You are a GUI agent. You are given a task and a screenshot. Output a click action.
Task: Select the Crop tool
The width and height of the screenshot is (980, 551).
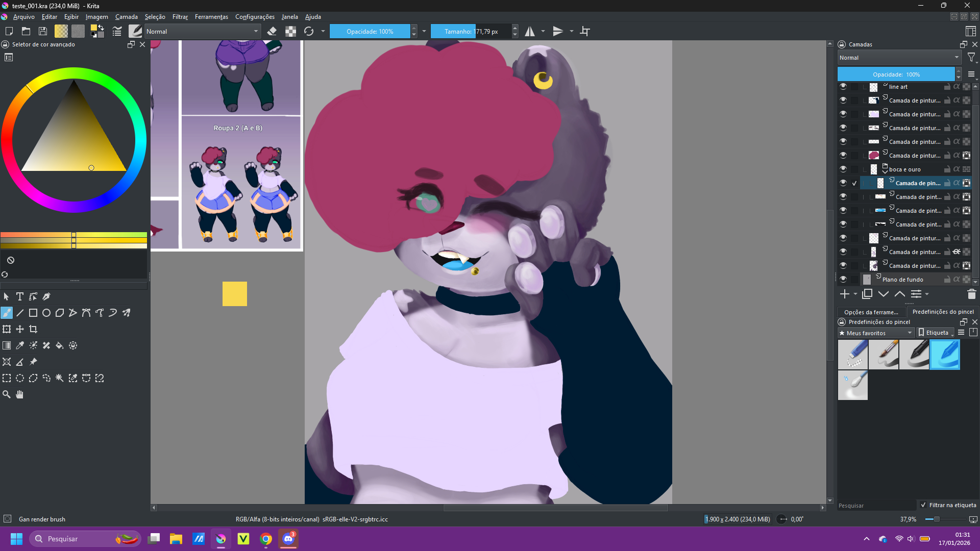click(33, 329)
